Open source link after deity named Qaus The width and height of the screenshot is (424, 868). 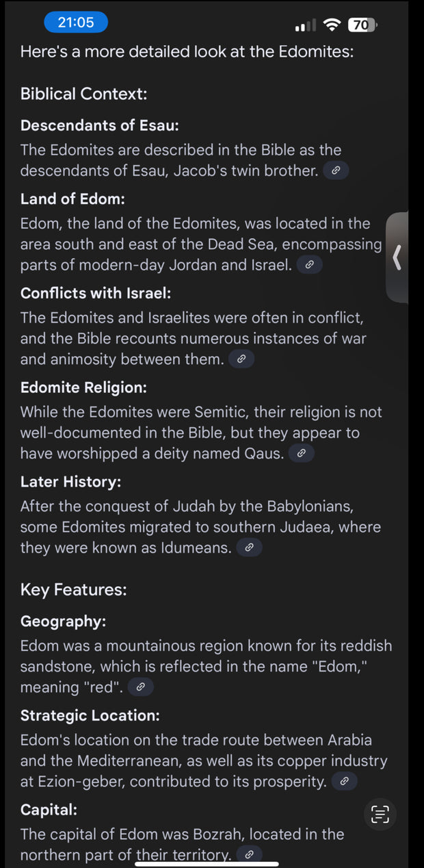click(x=302, y=453)
